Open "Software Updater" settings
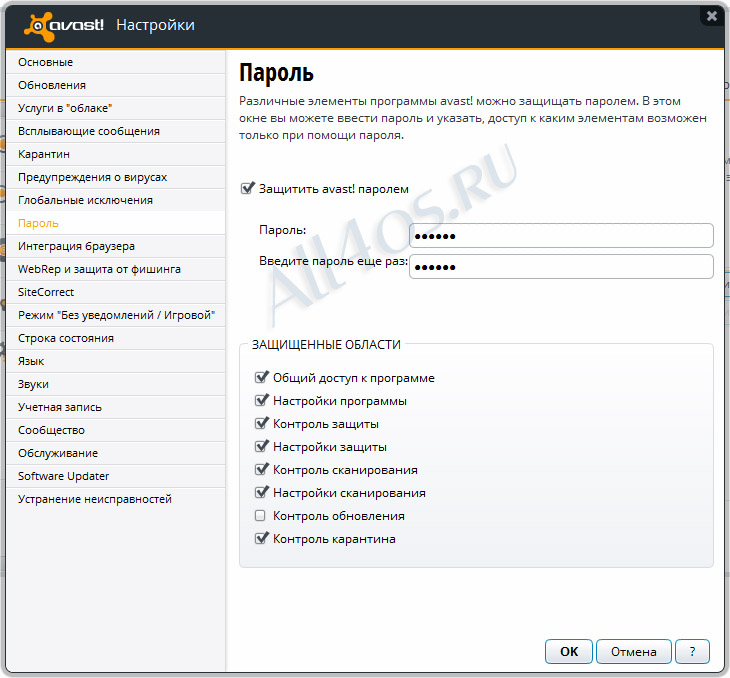Screen dimensions: 730x678 point(116,476)
